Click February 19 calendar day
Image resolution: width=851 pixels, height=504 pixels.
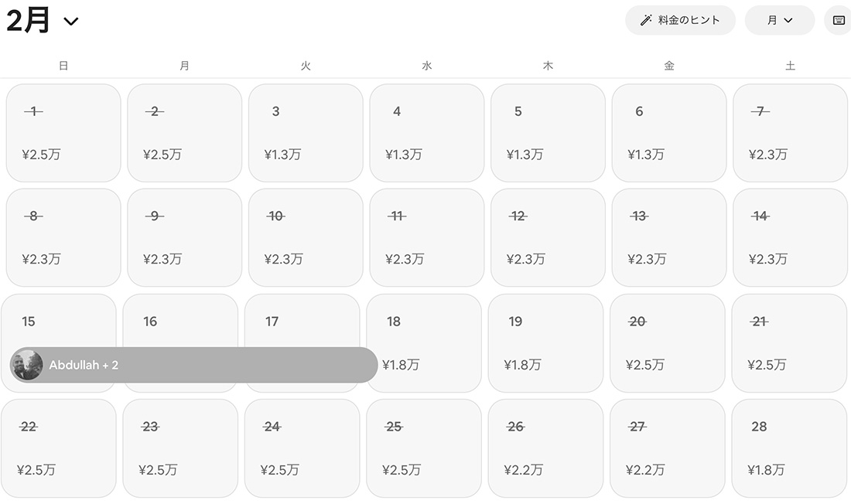[x=545, y=342]
